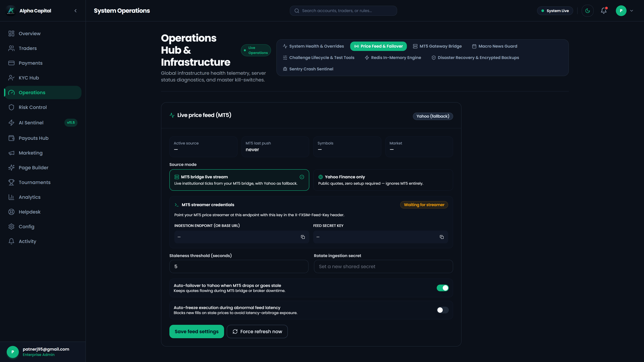Switch to Challenge Lifecycle & Test Tools
The width and height of the screenshot is (644, 362).
tap(319, 58)
